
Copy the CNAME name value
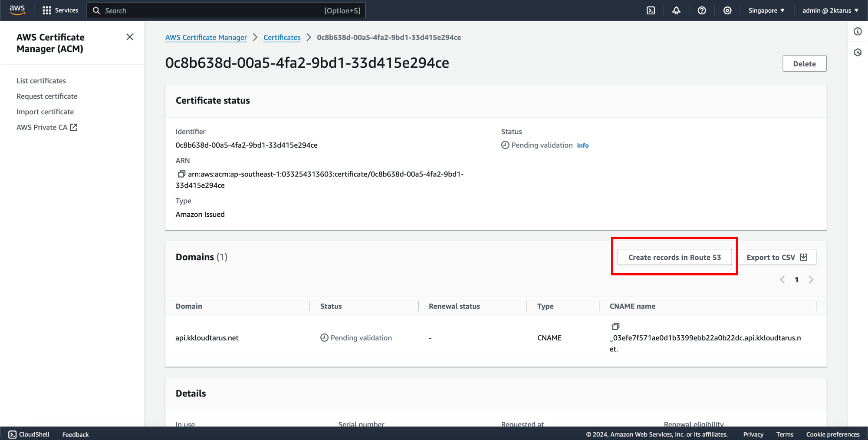615,326
